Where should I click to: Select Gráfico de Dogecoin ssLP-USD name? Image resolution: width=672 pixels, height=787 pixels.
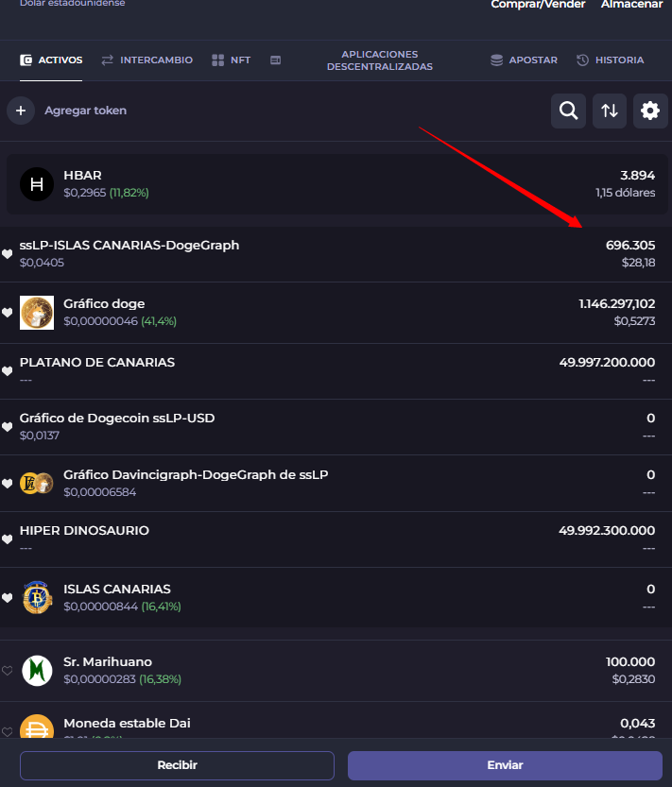click(117, 419)
